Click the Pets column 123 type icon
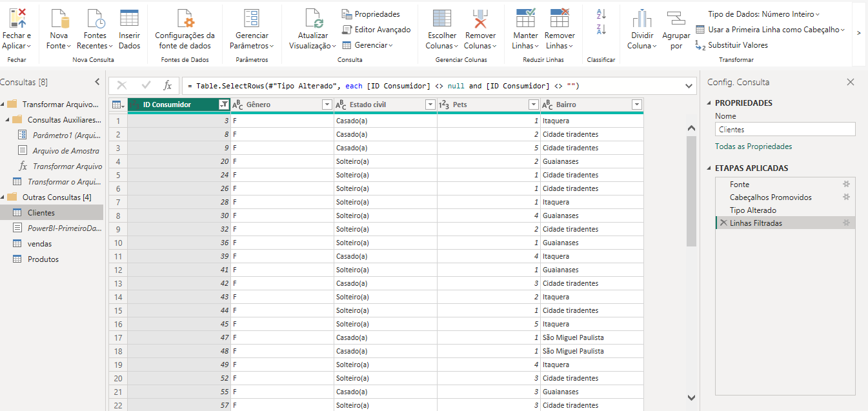 coord(444,105)
